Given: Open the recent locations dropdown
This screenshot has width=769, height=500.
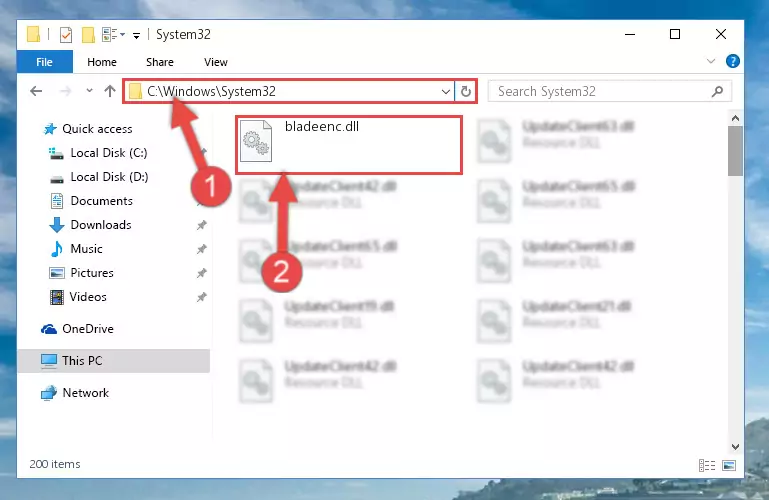Looking at the screenshot, I should pyautogui.click(x=89, y=91).
